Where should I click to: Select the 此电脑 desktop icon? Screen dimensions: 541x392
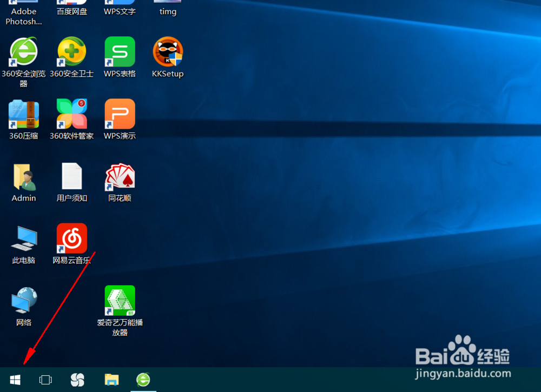click(x=24, y=238)
